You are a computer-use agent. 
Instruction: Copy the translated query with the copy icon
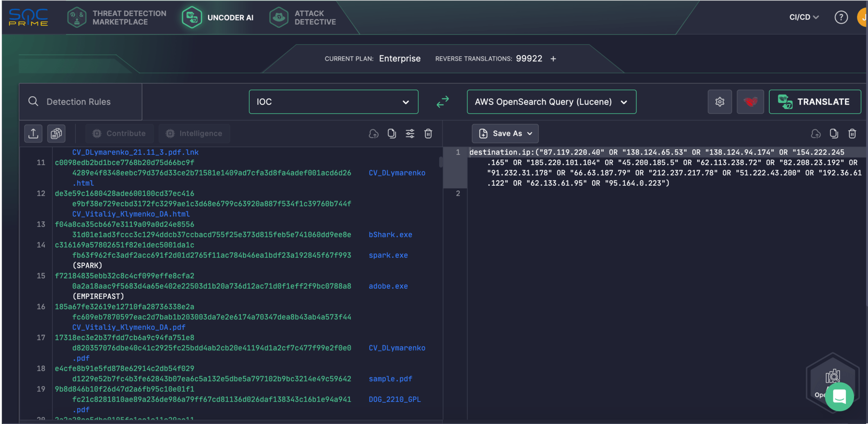pos(834,134)
